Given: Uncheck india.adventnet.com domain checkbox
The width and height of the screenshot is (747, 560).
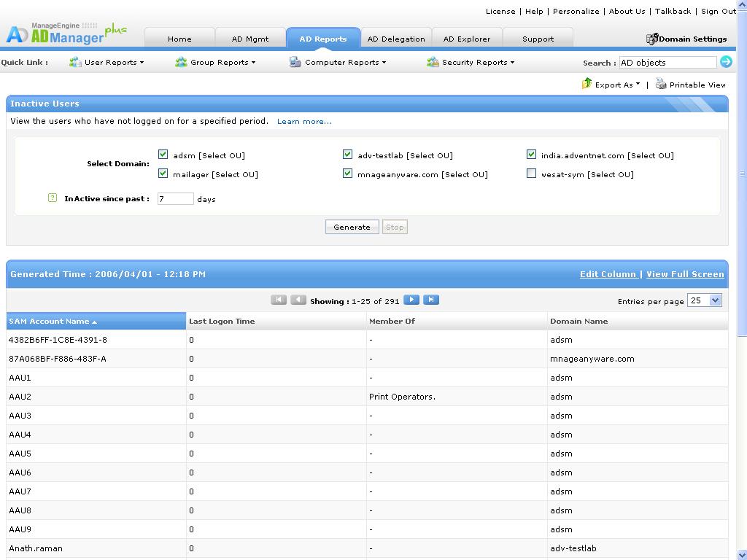Looking at the screenshot, I should 531,155.
